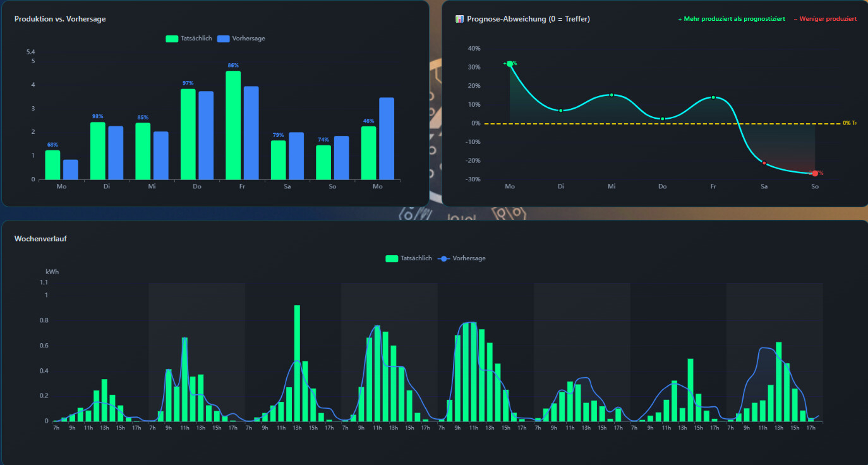Click the tallest green bar in Wochenverlauf

click(x=297, y=363)
